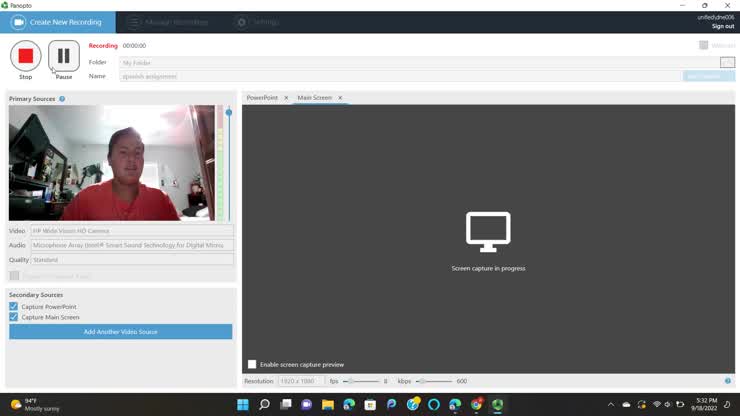Pause the current recording
Screen dimensions: 740x416
pyautogui.click(x=64, y=56)
